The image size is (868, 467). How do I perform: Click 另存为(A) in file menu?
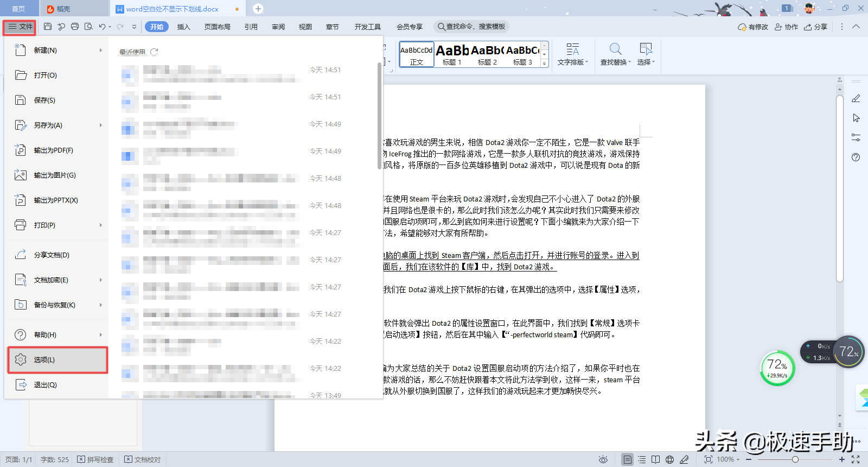point(58,125)
